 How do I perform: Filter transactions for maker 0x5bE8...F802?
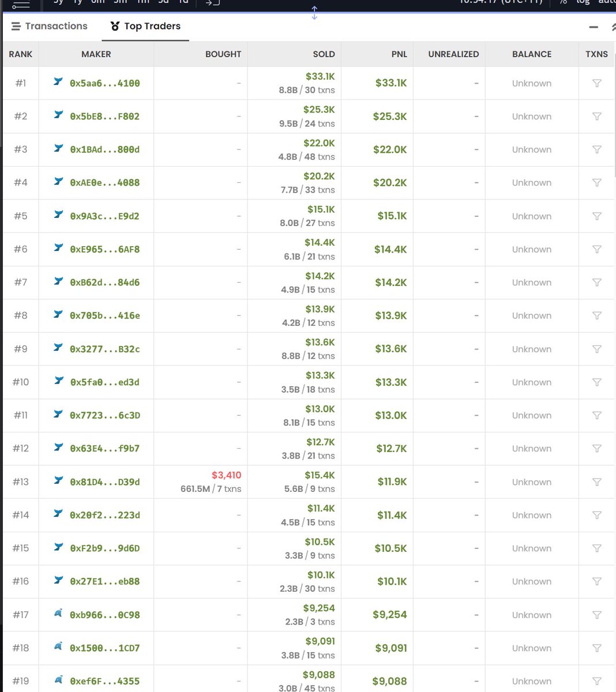pos(597,116)
